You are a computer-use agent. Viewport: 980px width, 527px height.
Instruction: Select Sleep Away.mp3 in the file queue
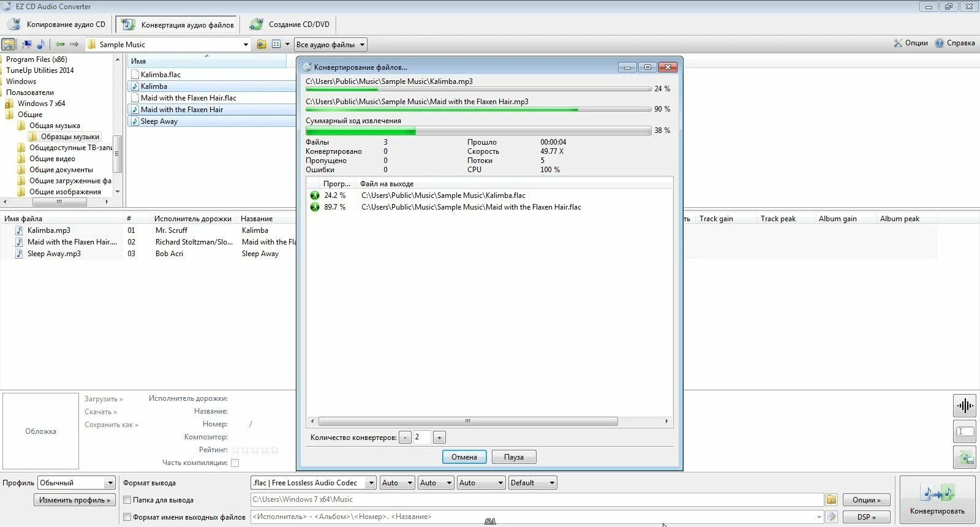[x=54, y=254]
